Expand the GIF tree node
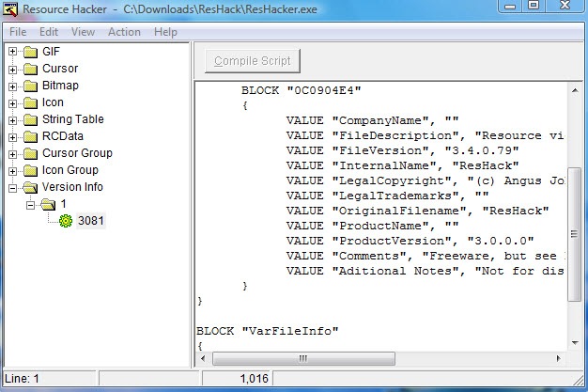This screenshot has height=392, width=588. tap(12, 52)
